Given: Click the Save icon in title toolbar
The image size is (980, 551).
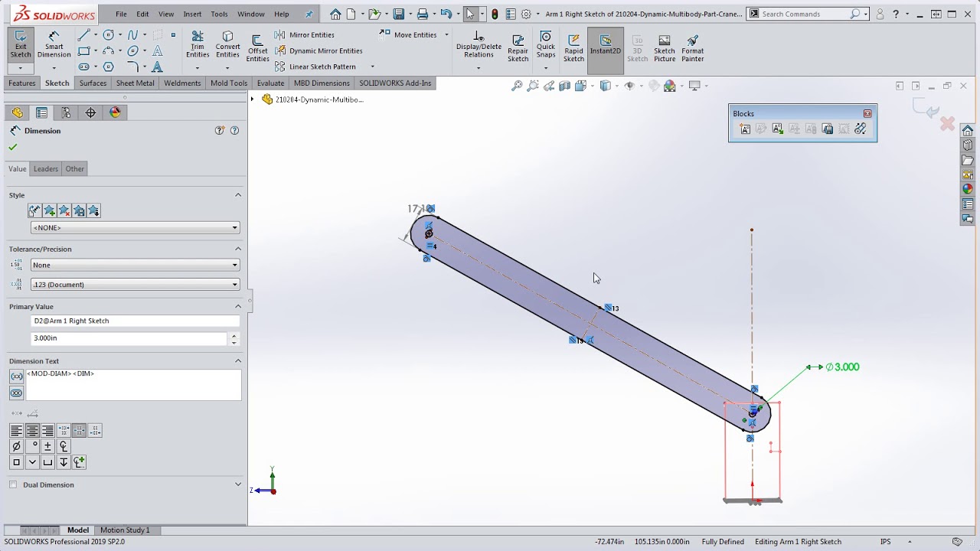Looking at the screenshot, I should (x=398, y=14).
